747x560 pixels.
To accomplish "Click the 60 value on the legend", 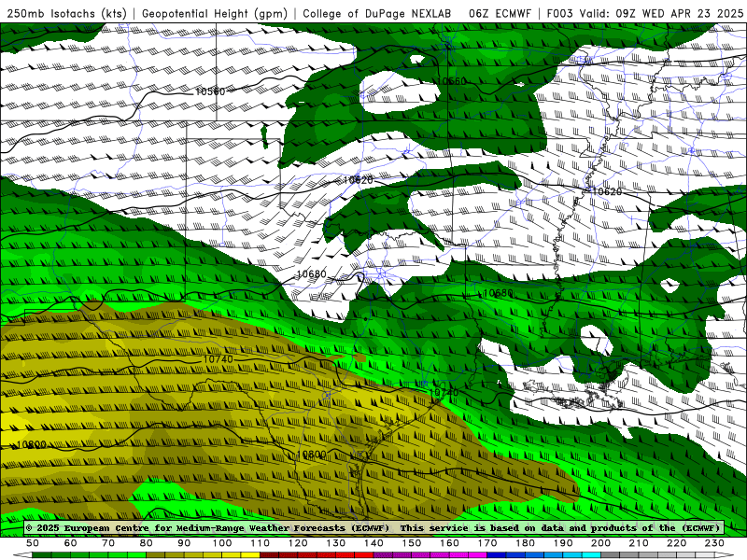I will (x=71, y=543).
